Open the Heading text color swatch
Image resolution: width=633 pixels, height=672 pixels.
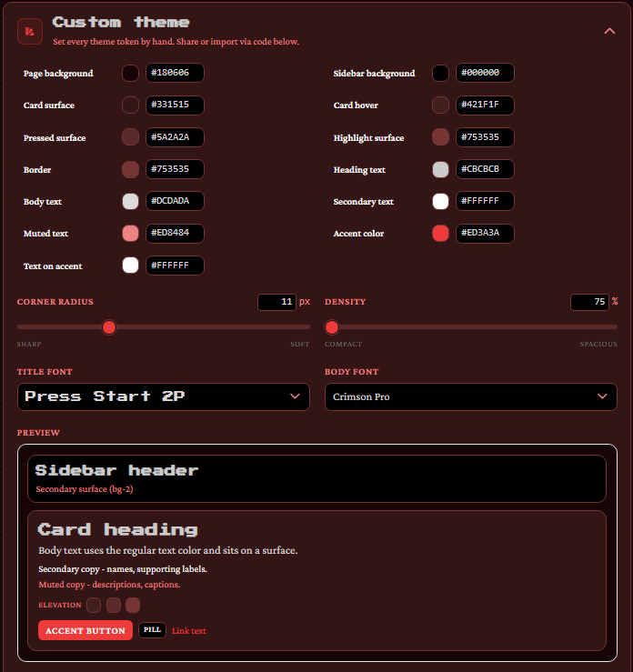pyautogui.click(x=440, y=169)
